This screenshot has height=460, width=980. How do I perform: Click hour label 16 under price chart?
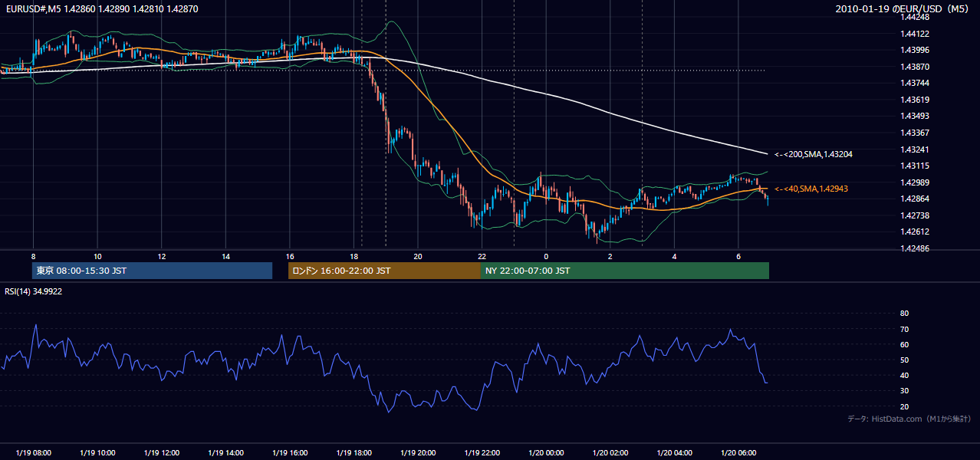pos(290,256)
